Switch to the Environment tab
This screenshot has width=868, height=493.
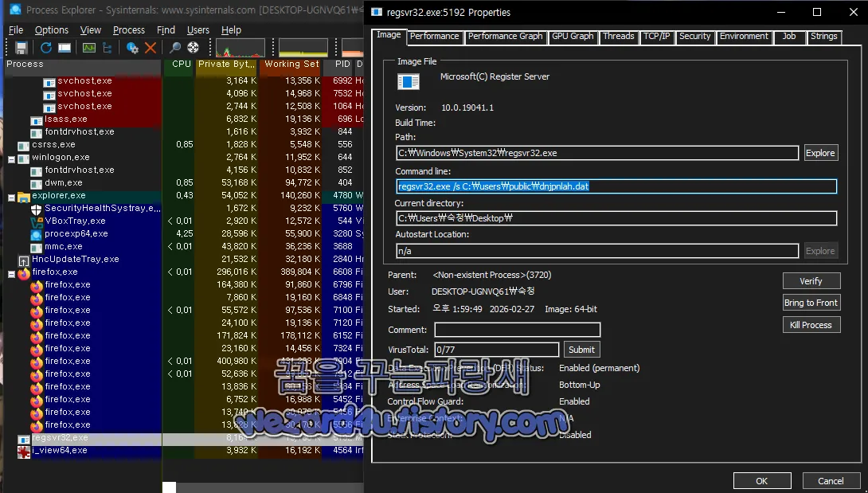tap(744, 37)
